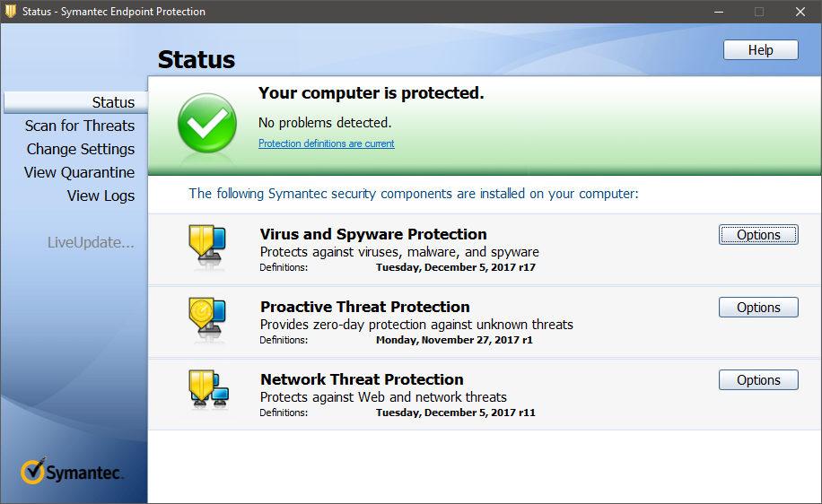The height and width of the screenshot is (504, 822).
Task: Open Options for Proactive Threat Protection
Action: tap(758, 307)
